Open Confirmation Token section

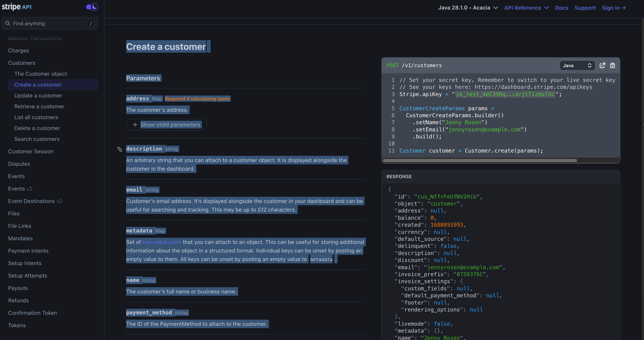pos(32,313)
